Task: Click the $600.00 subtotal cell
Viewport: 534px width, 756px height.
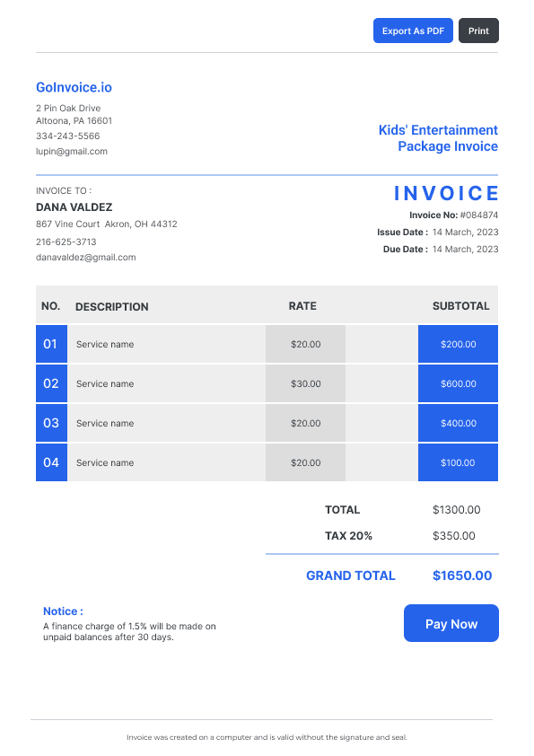Action: pos(458,383)
